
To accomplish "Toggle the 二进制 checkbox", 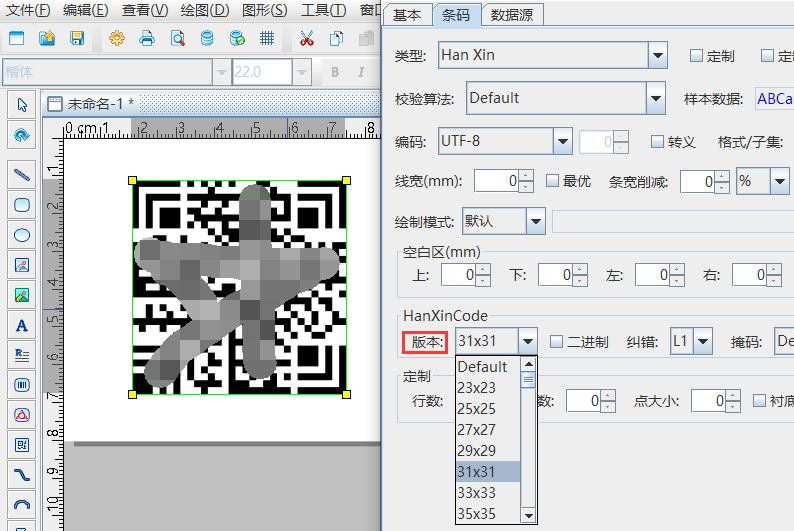I will pyautogui.click(x=556, y=342).
